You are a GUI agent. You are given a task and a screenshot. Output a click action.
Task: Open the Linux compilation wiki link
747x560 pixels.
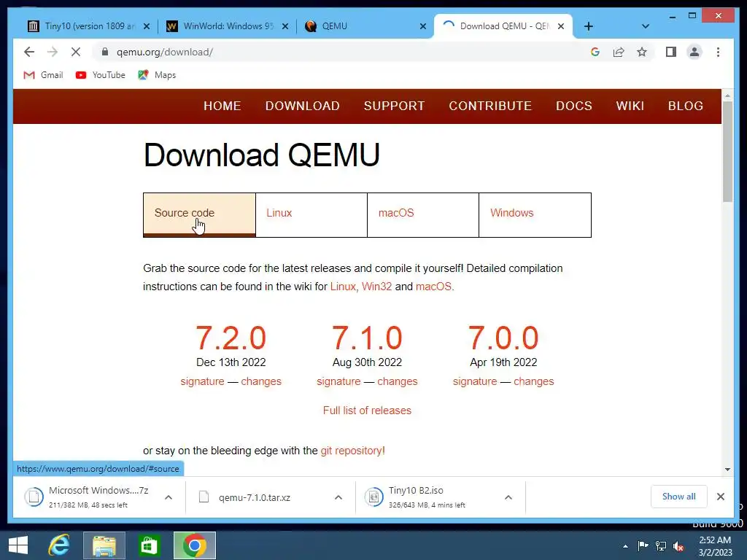[343, 286]
